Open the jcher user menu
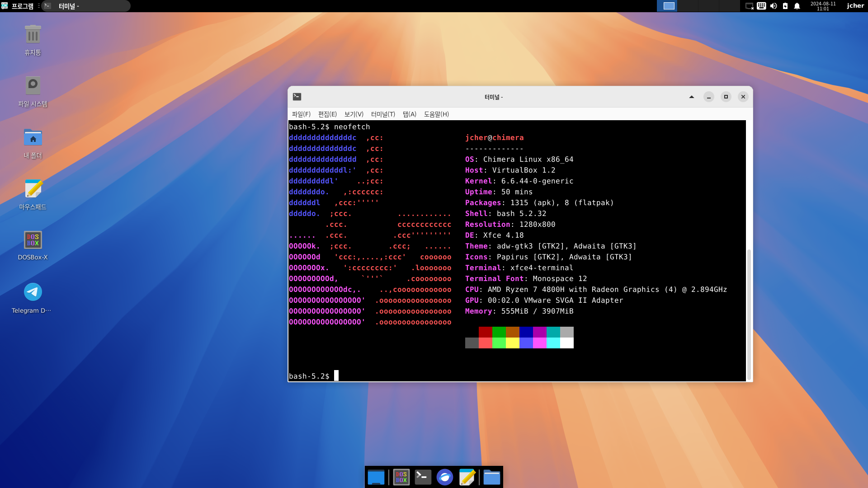The image size is (868, 488). (x=855, y=6)
